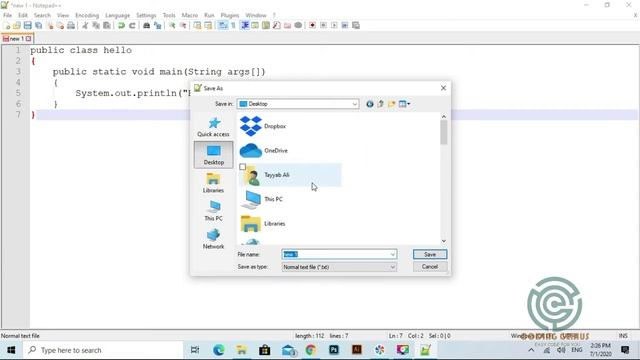This screenshot has width=640, height=360.
Task: Click the Print toolbar icon
Action: [71, 25]
